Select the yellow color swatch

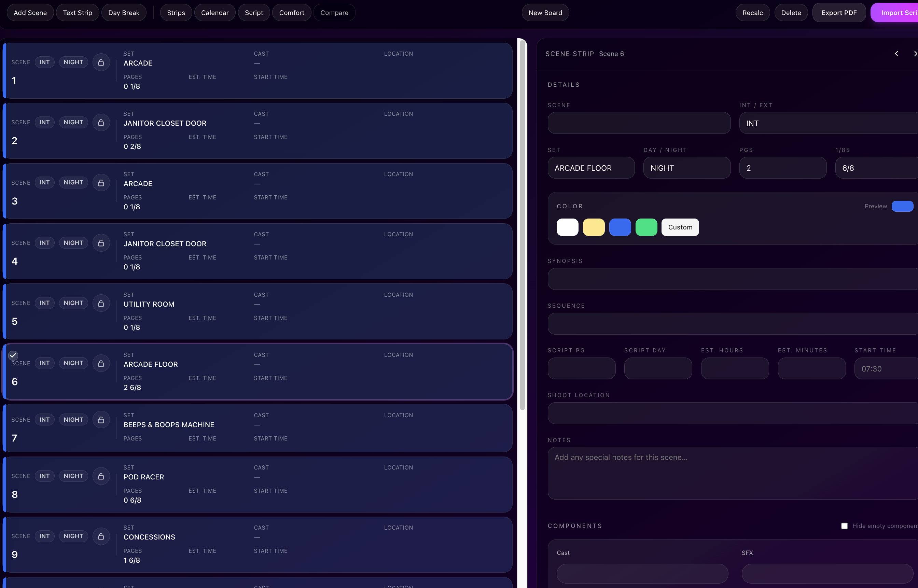pos(594,227)
